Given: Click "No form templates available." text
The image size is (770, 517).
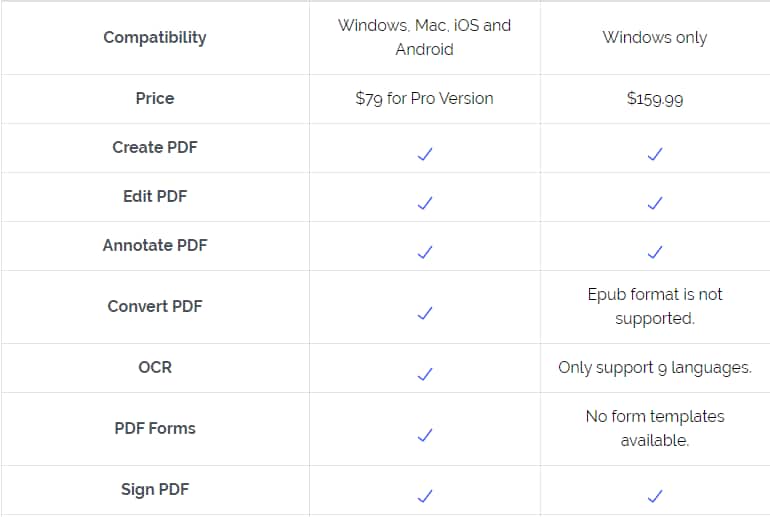Looking at the screenshot, I should [x=655, y=428].
